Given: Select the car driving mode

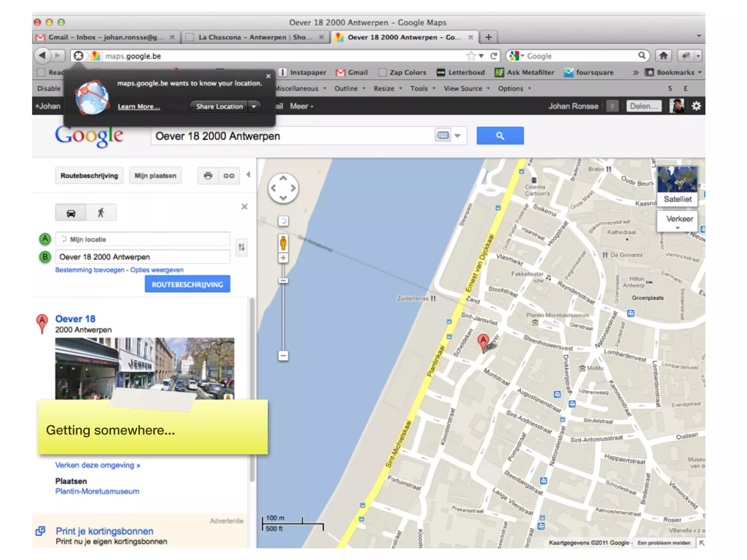Looking at the screenshot, I should point(71,213).
